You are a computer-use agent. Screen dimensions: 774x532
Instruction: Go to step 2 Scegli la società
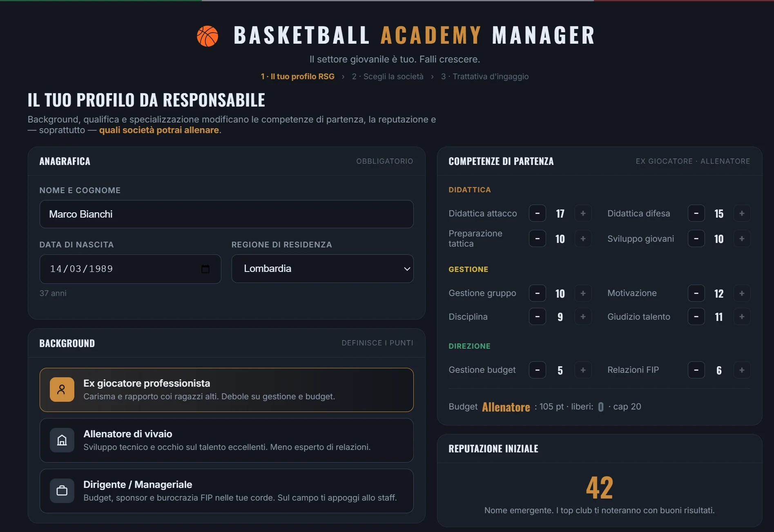point(388,76)
